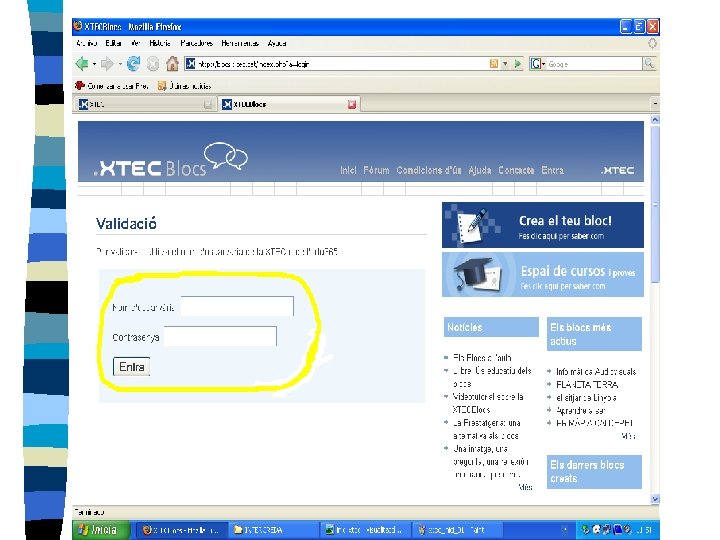
Task: Open the Espai de cursos i proves banner
Action: [543, 275]
